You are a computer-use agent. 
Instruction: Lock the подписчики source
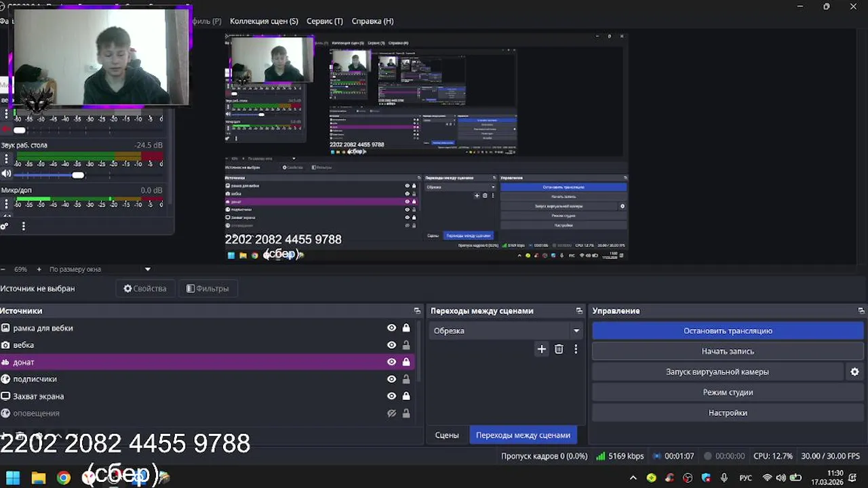[406, 379]
